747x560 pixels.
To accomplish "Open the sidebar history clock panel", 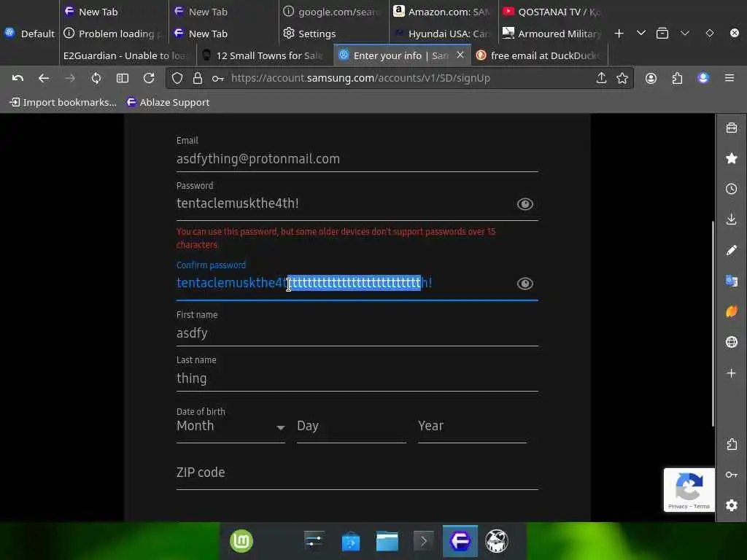I will pos(732,189).
